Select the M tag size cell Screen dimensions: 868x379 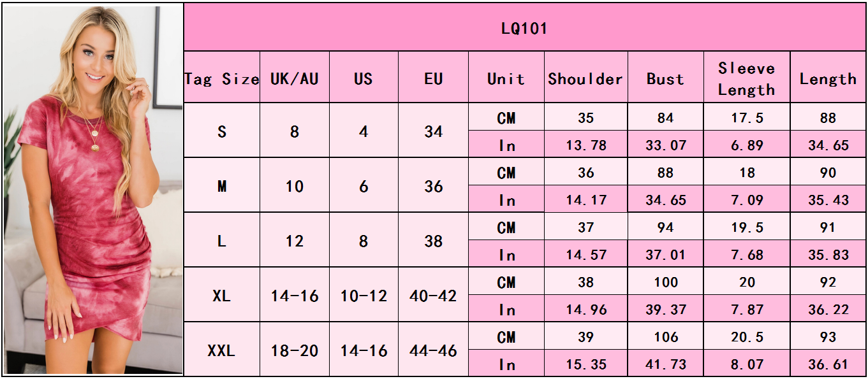click(222, 186)
